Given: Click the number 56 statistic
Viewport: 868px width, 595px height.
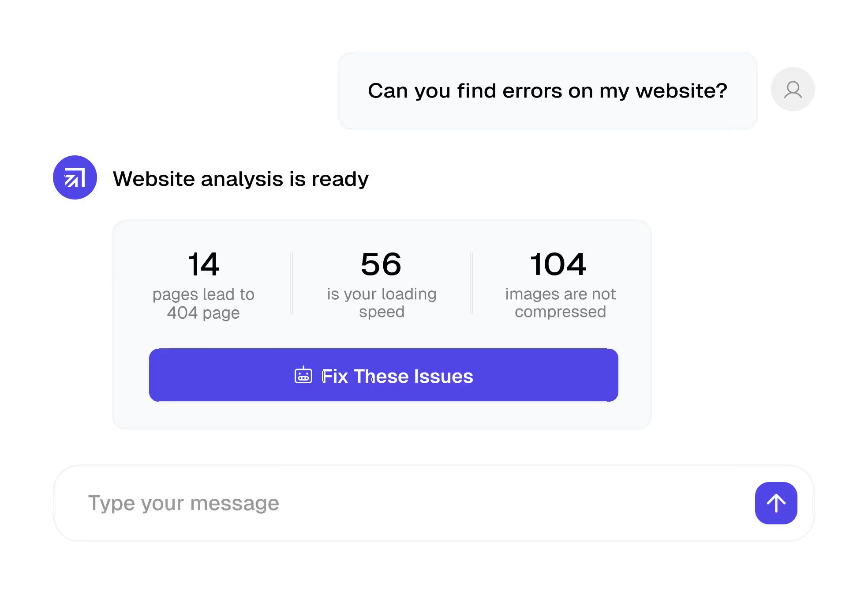Looking at the screenshot, I should click(x=382, y=264).
